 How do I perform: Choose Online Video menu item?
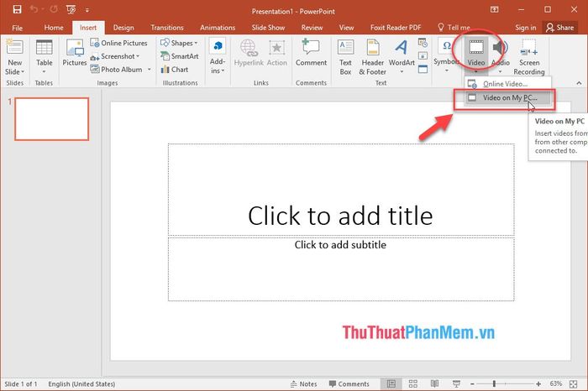(x=508, y=84)
